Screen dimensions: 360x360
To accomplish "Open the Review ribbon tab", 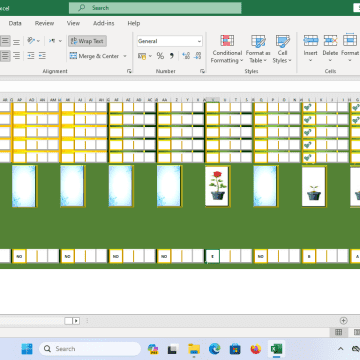I will coord(44,23).
